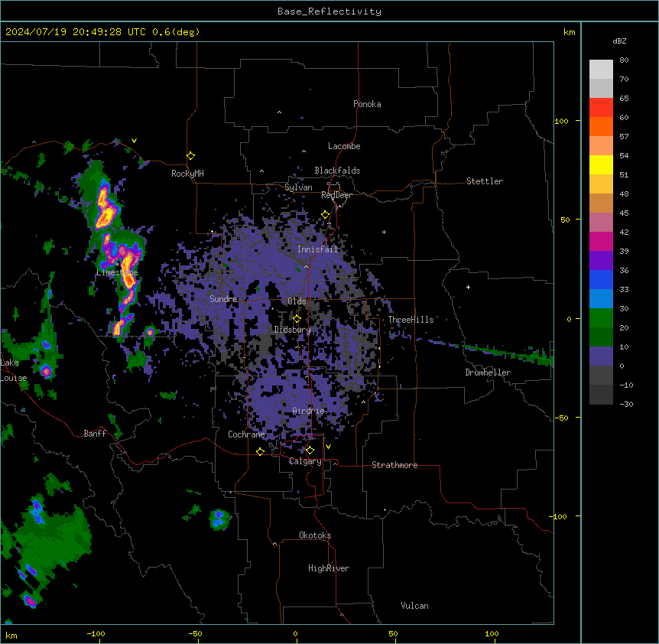Viewport: 659px width, 644px height.
Task: Click the Strathmore city label
Action: [394, 465]
